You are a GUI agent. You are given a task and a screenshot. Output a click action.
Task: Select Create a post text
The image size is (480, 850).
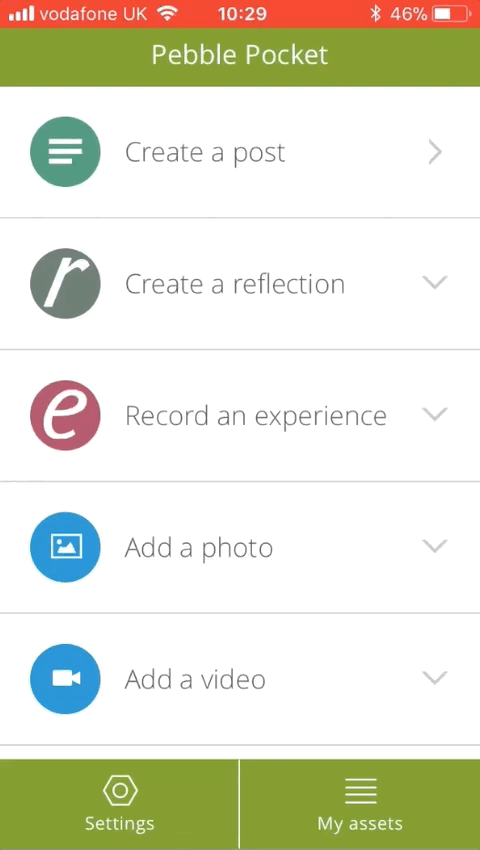pyautogui.click(x=205, y=153)
